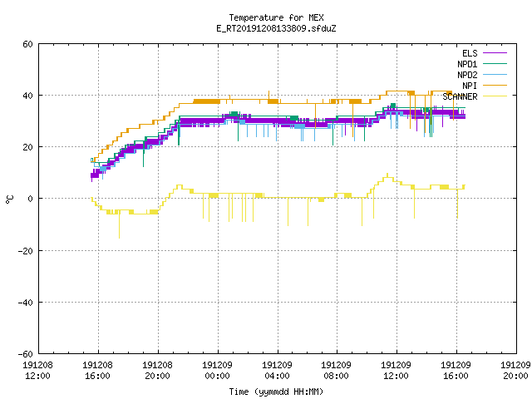The width and height of the screenshot is (532, 399).
Task: Select the filename E_RT20191208133809.sfduZ subtitle
Action: 276,28
